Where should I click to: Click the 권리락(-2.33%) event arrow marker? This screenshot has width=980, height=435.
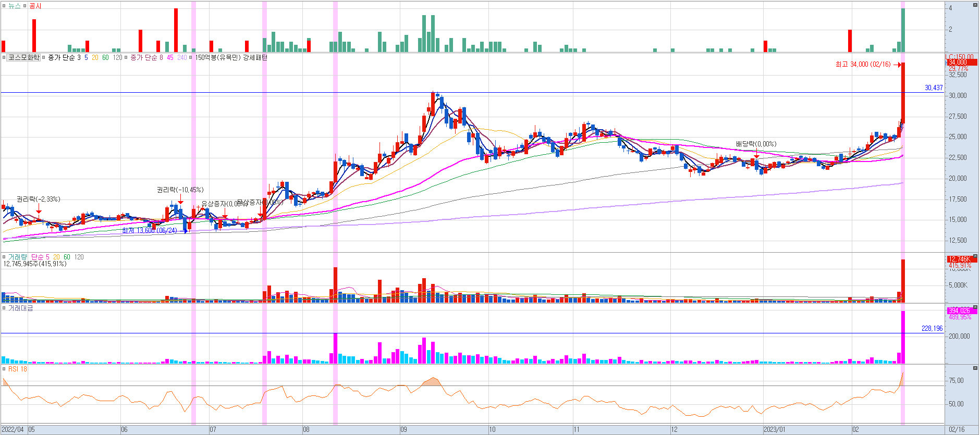pyautogui.click(x=39, y=209)
